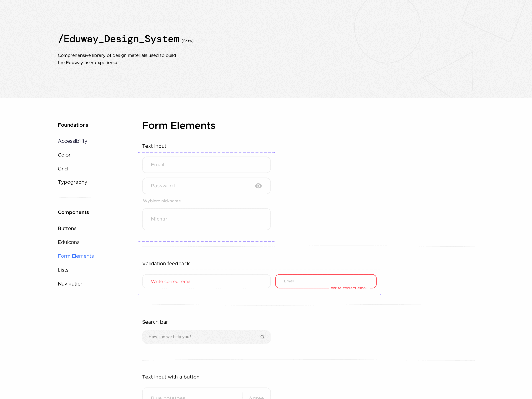
Task: Open the Color foundations page
Action: 64,155
